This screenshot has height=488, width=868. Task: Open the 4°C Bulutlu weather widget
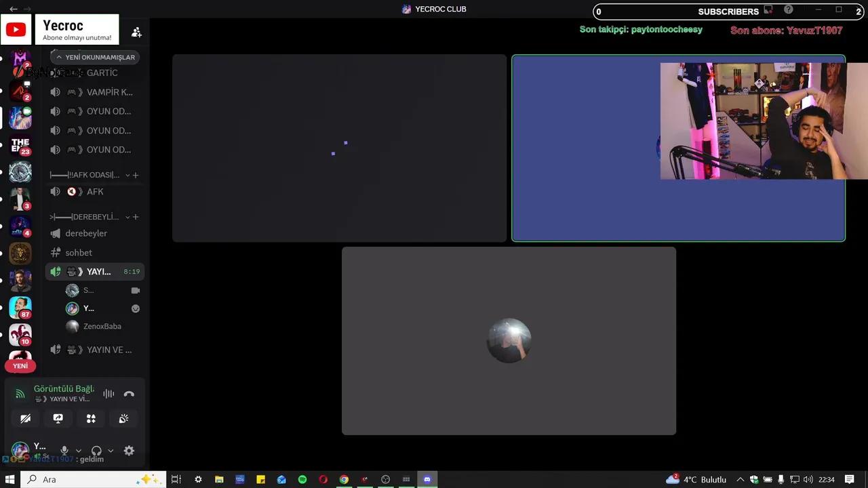[696, 479]
